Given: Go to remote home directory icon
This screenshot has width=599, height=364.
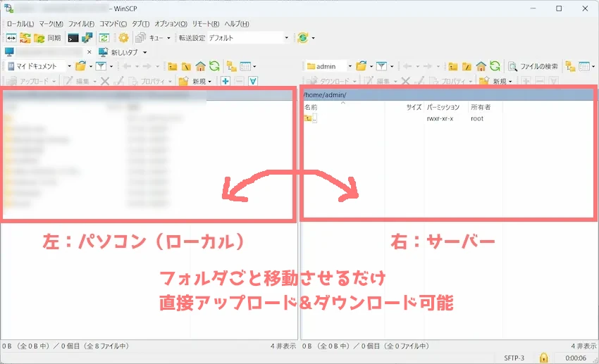Looking at the screenshot, I should click(481, 66).
